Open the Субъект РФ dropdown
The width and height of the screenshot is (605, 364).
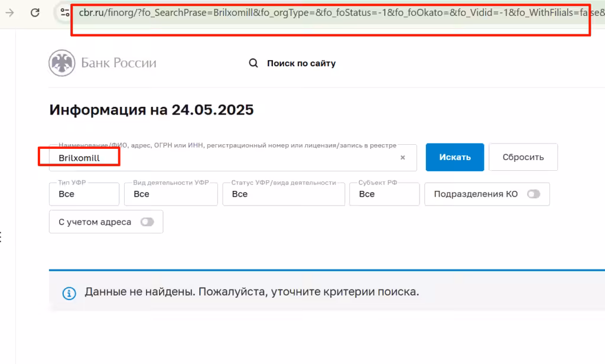point(384,194)
